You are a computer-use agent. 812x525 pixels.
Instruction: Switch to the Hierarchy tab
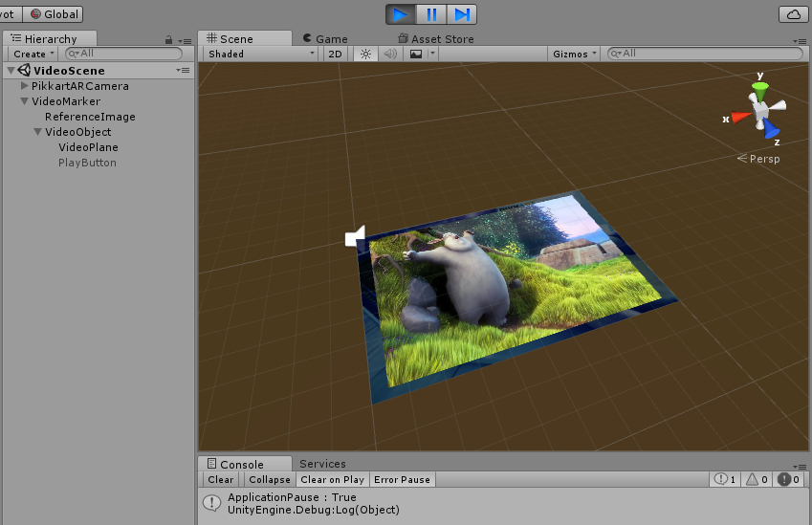(50, 39)
